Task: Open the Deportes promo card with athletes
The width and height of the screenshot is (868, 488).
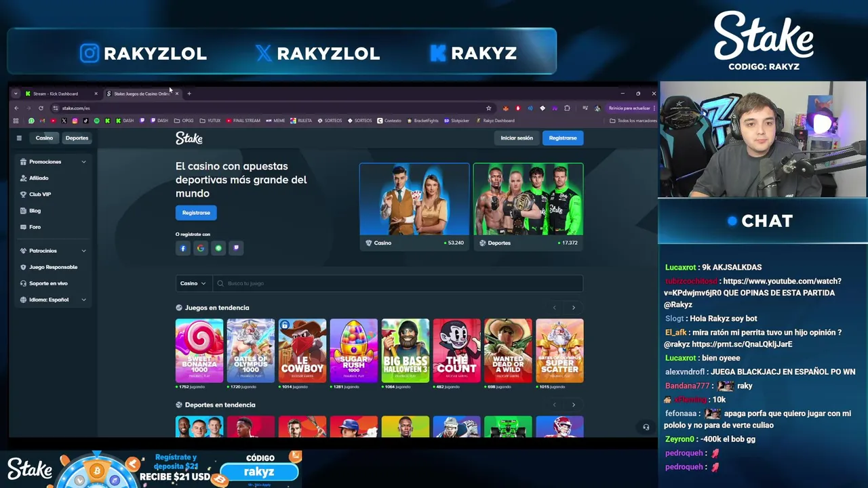Action: (528, 206)
